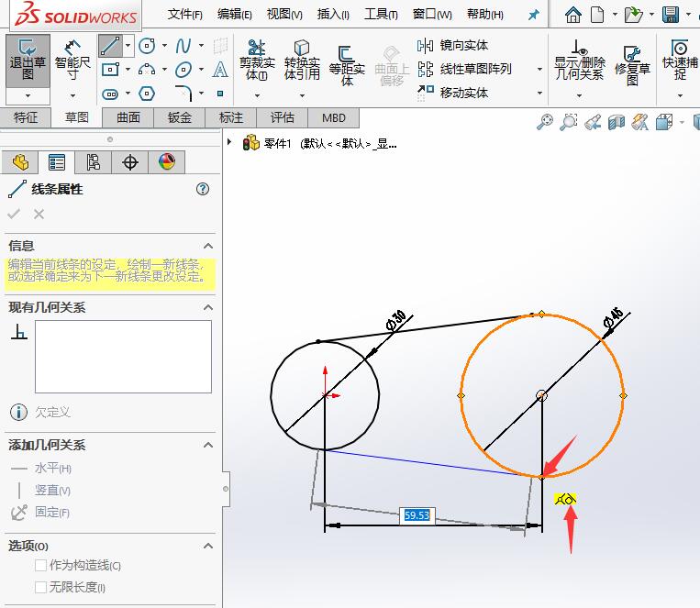Screen dimensions: 700x608
Task: Select the Polygon sketch tool
Action: click(x=147, y=94)
